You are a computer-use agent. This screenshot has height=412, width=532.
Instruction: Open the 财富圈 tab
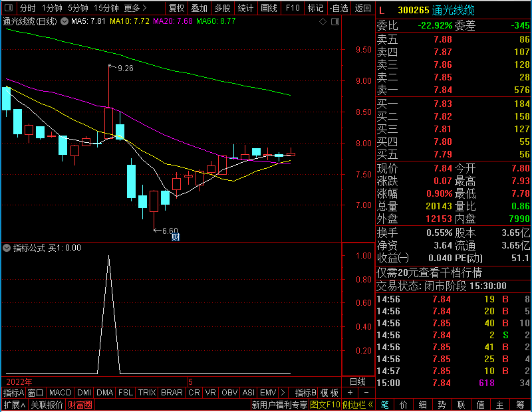pyautogui.click(x=80, y=405)
